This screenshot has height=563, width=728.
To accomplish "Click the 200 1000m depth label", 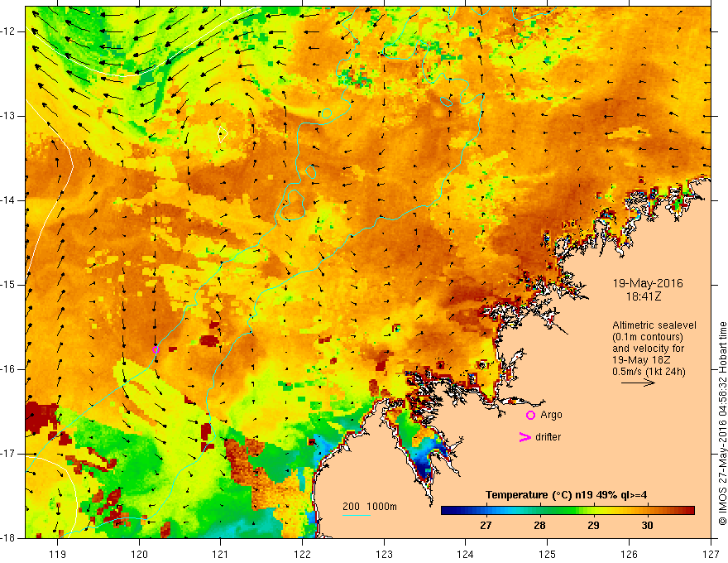I will 370,507.
